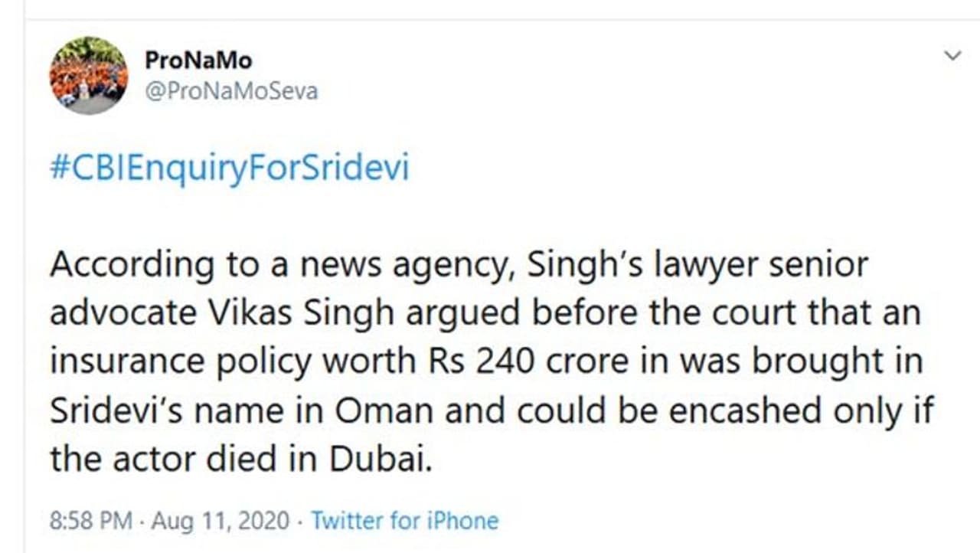Image resolution: width=980 pixels, height=553 pixels.
Task: Open the @ProNaMoSeva handle link
Action: coord(230,92)
